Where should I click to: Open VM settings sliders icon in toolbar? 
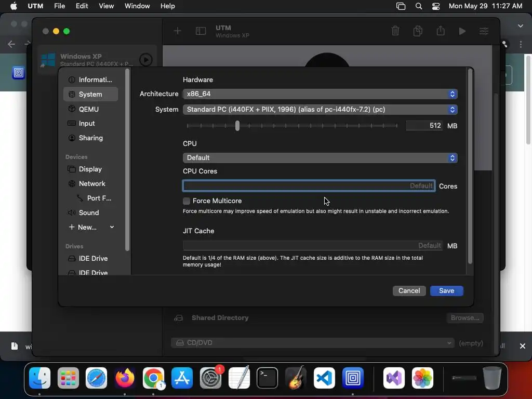pos(484,31)
